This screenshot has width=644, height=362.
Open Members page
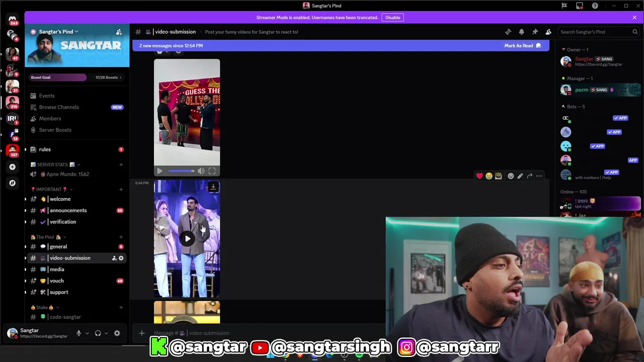point(76,119)
